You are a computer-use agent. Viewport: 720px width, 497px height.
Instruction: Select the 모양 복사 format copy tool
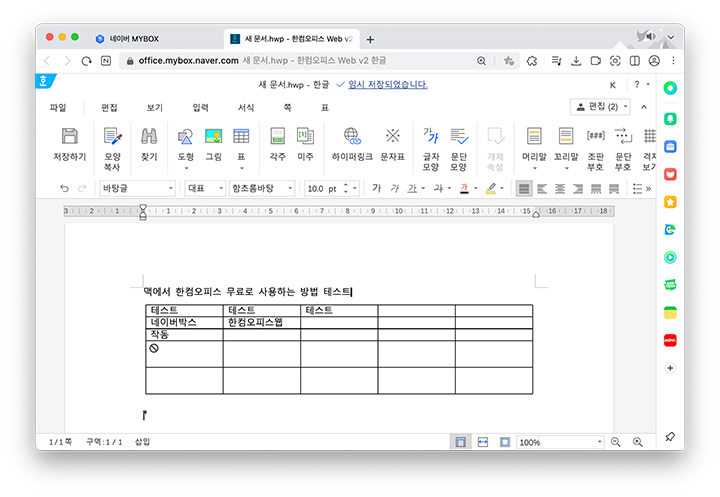(x=112, y=148)
